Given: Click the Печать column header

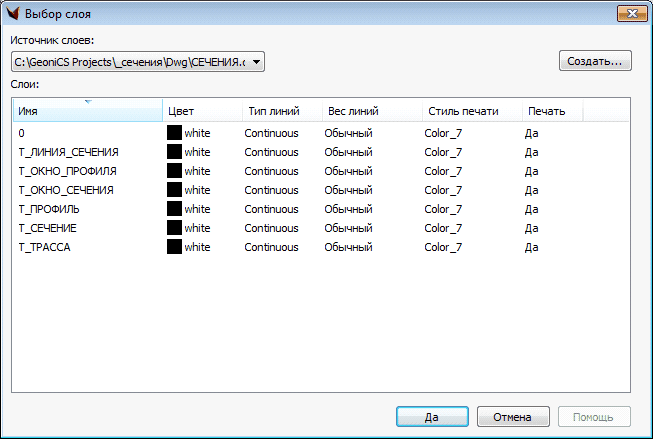Looking at the screenshot, I should coord(550,111).
